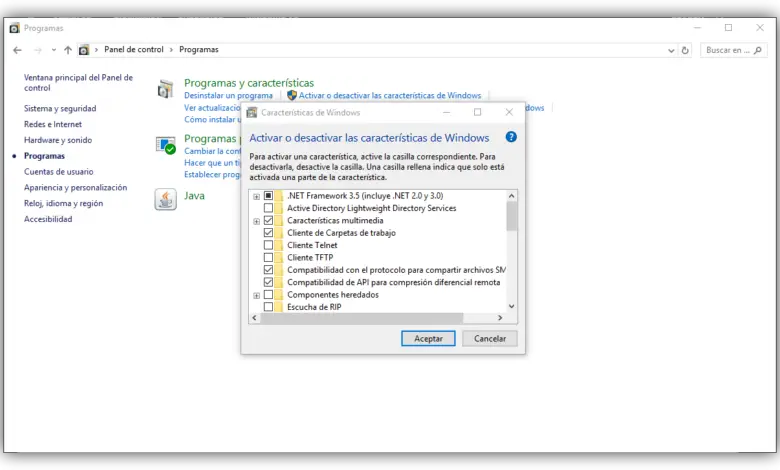
Task: Click Desinstalar un programa link
Action: coord(228,95)
